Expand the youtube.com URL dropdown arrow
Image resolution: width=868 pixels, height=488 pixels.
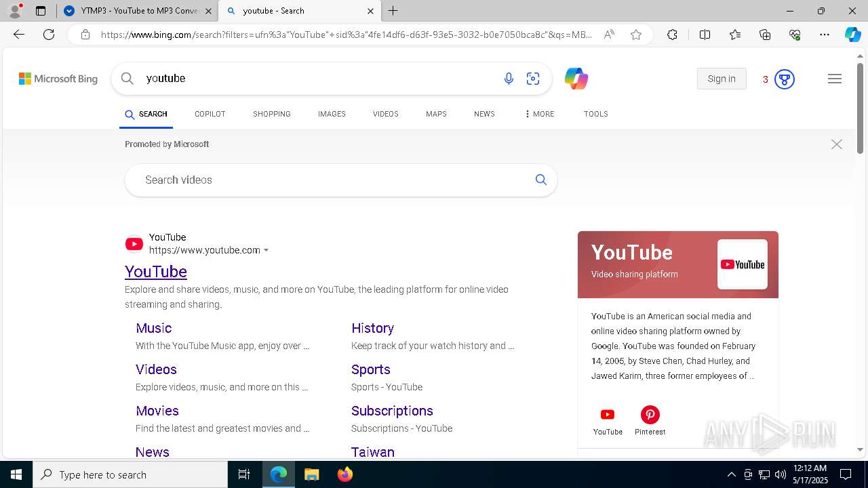coord(267,250)
